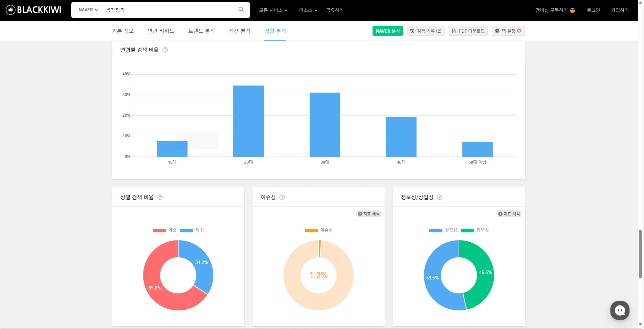
Task: Open the chat support bubble
Action: [620, 310]
